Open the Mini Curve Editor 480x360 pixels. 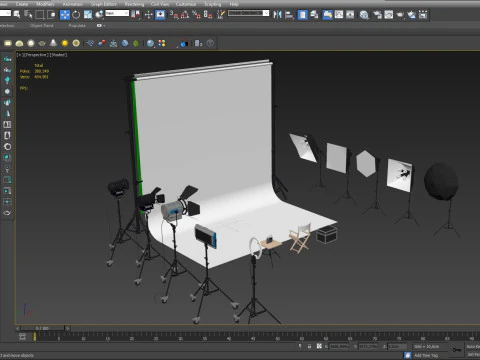tap(22, 336)
